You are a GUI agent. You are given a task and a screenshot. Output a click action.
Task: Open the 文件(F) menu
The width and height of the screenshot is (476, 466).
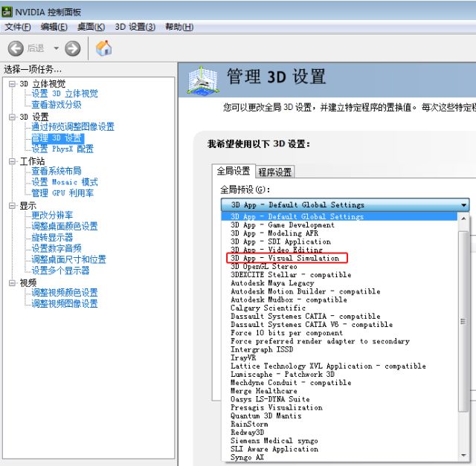tap(18, 27)
